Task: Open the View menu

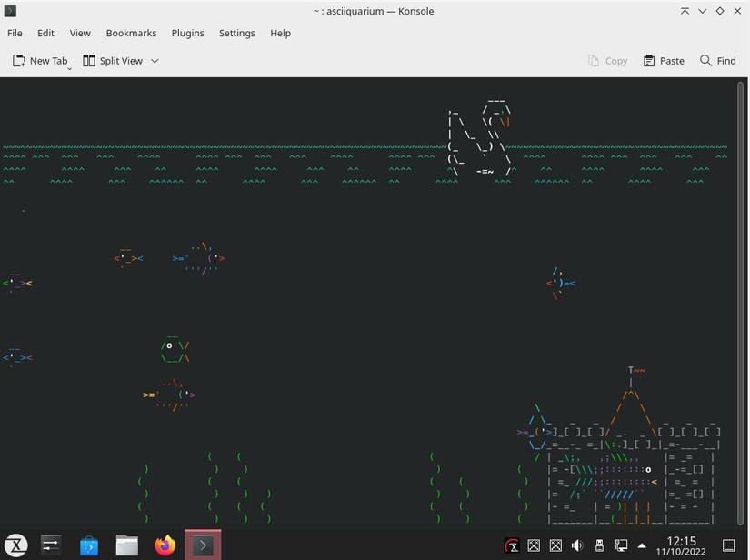Action: coord(80,33)
